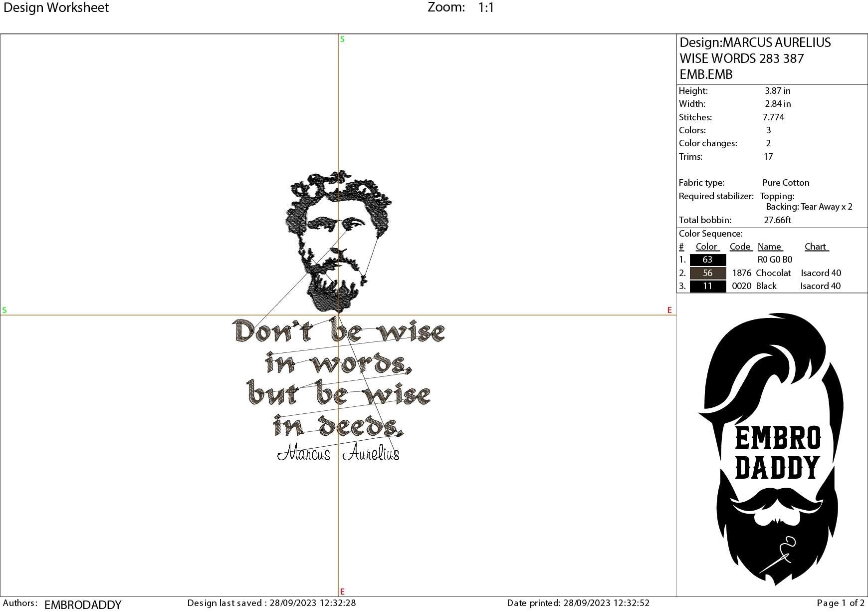
Task: Expand the Code column in the color table
Action: (x=740, y=247)
